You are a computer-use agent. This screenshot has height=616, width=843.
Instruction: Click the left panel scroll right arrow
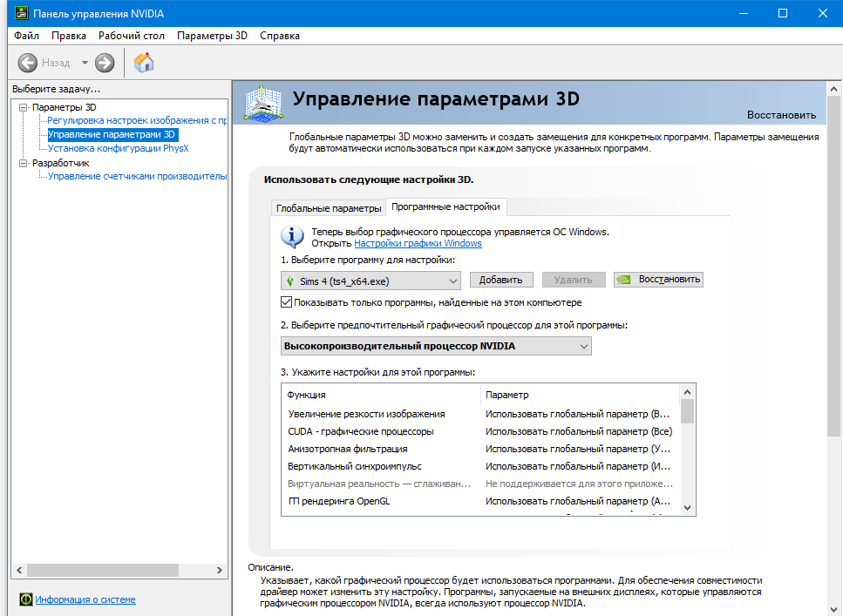220,570
